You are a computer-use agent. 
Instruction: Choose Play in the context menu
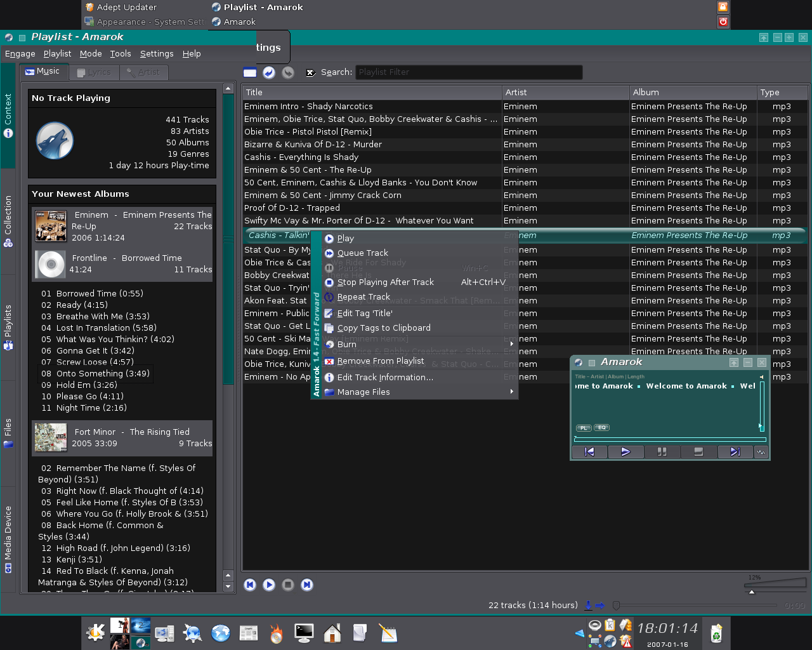[x=420, y=238]
